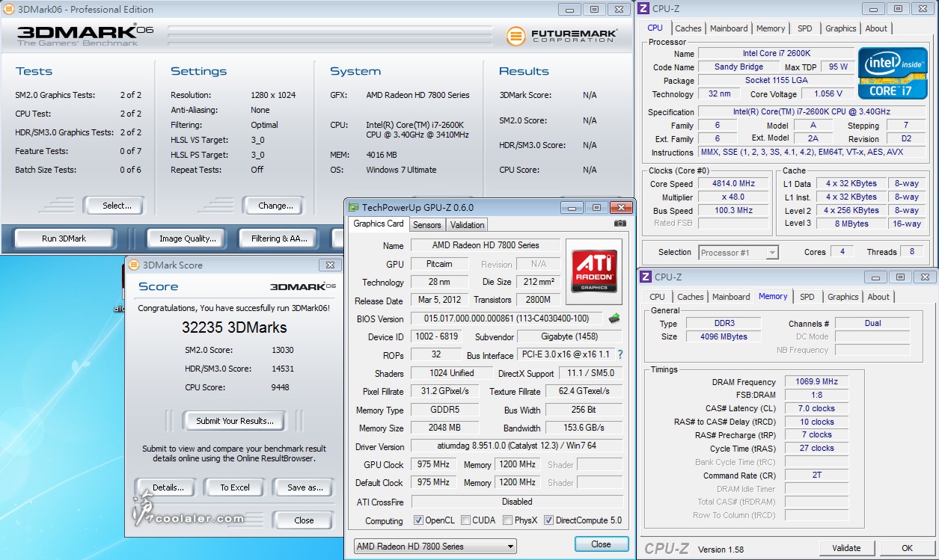Open the SPD tab in the lower CPU-Z window

click(807, 297)
